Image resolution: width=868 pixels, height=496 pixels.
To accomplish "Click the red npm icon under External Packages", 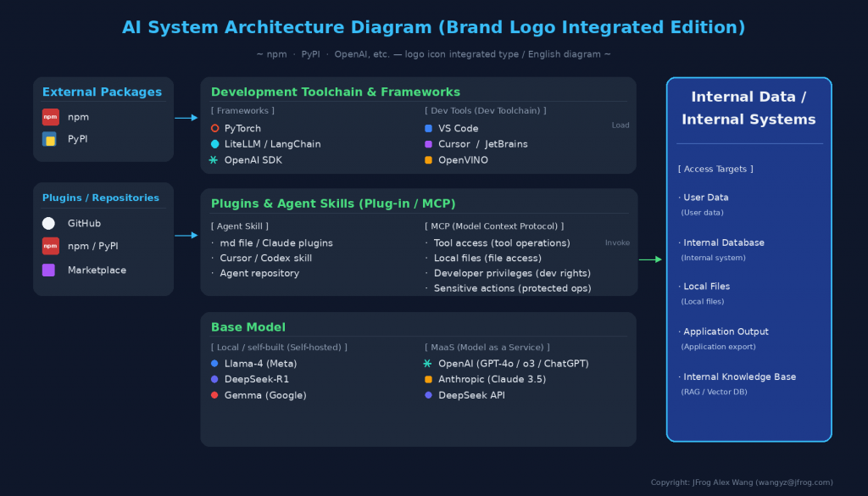I will [50, 117].
